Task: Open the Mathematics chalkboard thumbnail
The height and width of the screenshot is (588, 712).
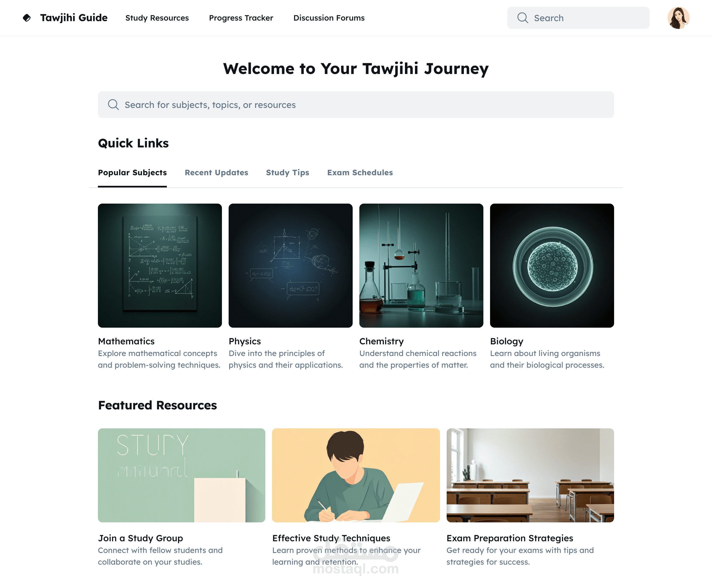Action: point(160,265)
